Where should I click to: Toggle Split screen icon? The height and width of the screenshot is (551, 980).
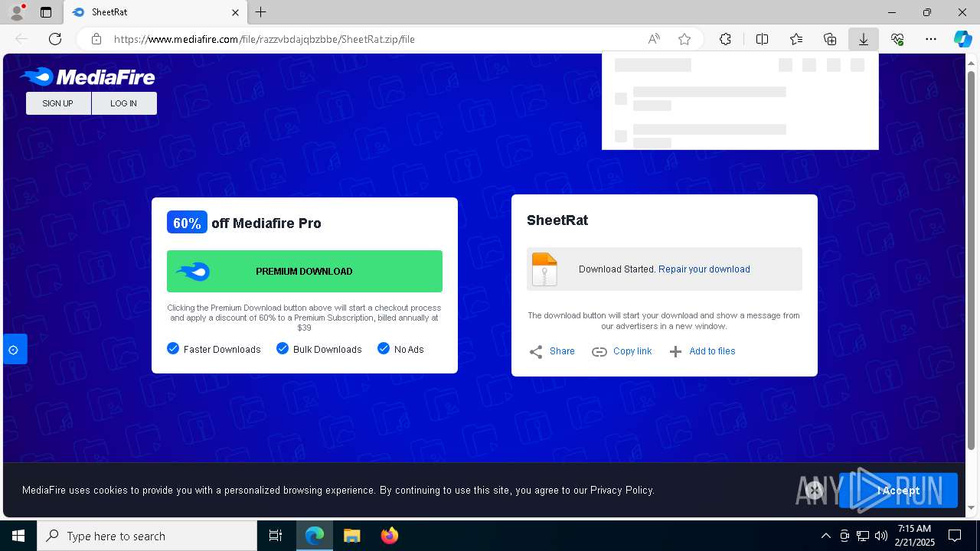tap(763, 39)
